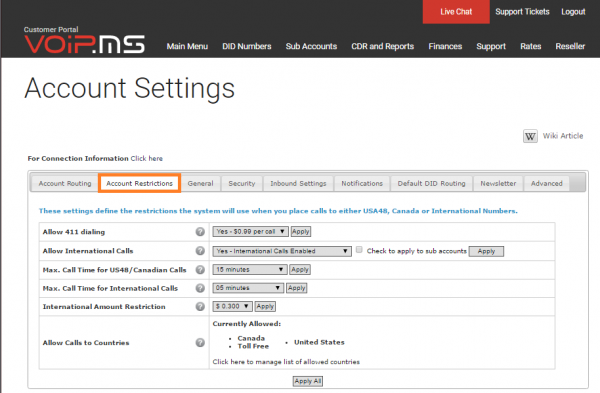Screen dimensions: 600x393
Task: Click help icon for Allow Calls to Countries
Action: click(x=200, y=342)
